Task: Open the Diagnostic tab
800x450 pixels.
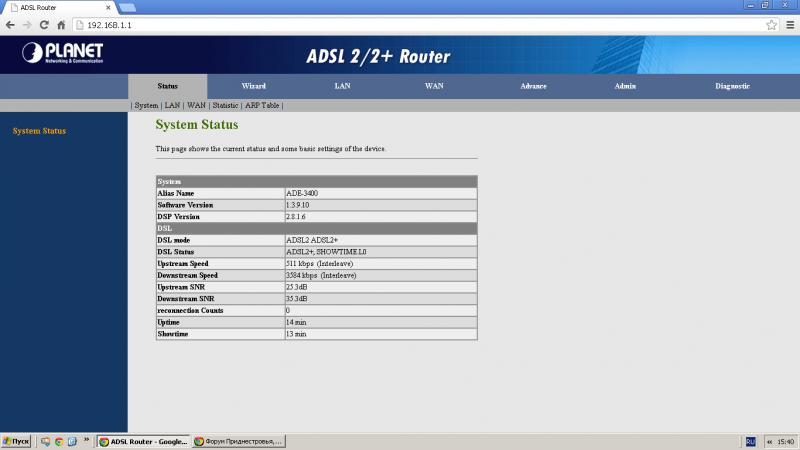Action: click(732, 86)
